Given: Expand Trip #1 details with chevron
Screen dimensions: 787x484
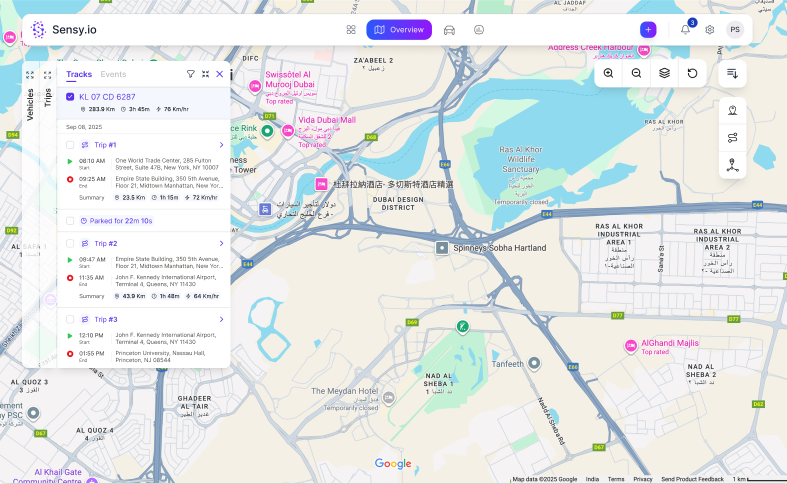Looking at the screenshot, I should [x=221, y=145].
